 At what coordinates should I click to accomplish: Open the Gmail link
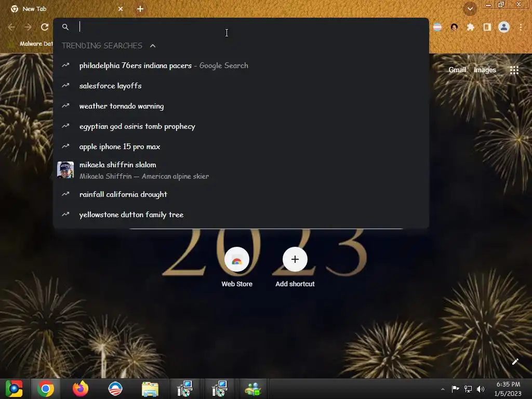click(457, 70)
